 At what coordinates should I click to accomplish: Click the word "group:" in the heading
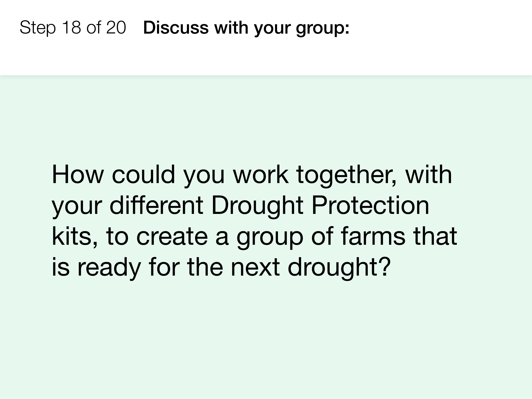click(x=323, y=29)
